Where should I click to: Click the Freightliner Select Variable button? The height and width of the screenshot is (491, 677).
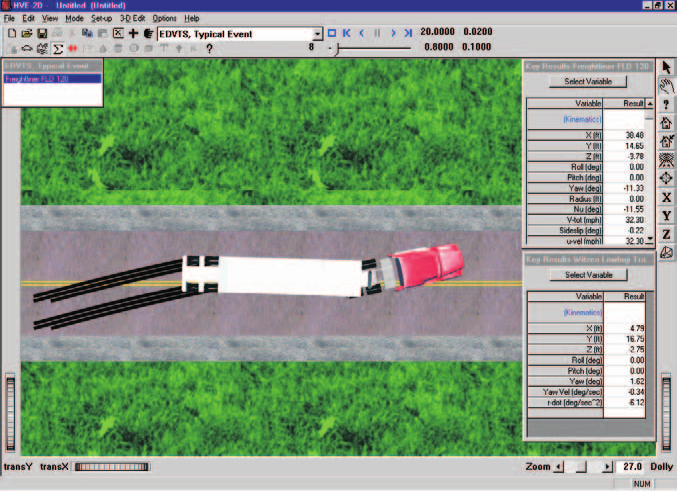pos(588,81)
